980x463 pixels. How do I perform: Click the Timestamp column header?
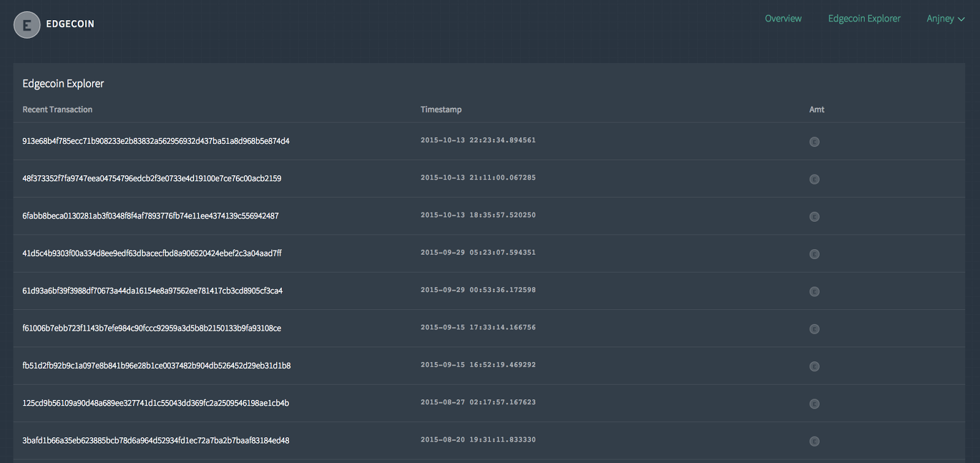point(441,109)
